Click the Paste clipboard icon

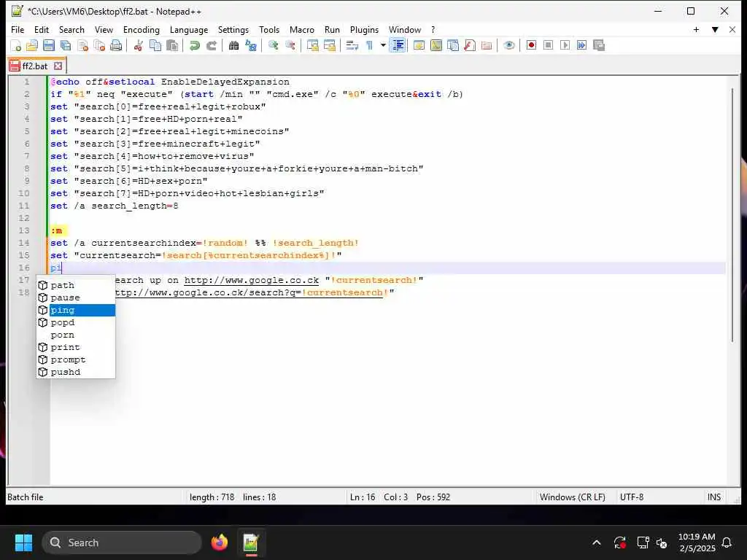tap(172, 46)
